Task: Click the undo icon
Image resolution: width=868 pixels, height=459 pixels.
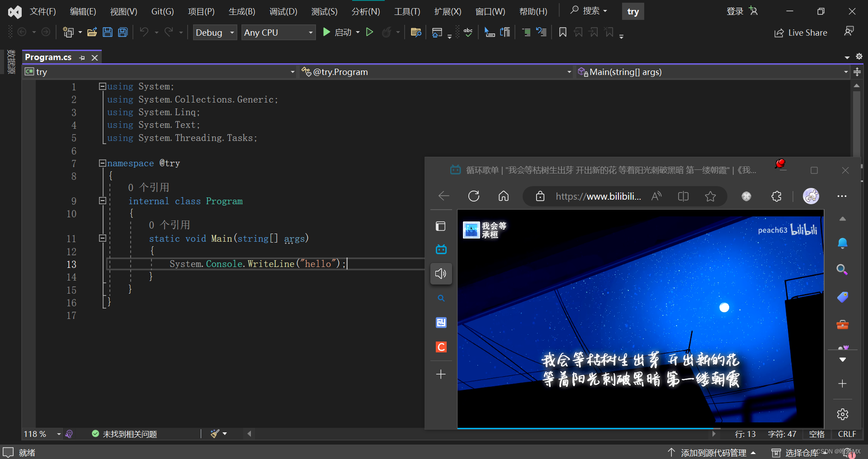Action: (x=144, y=32)
